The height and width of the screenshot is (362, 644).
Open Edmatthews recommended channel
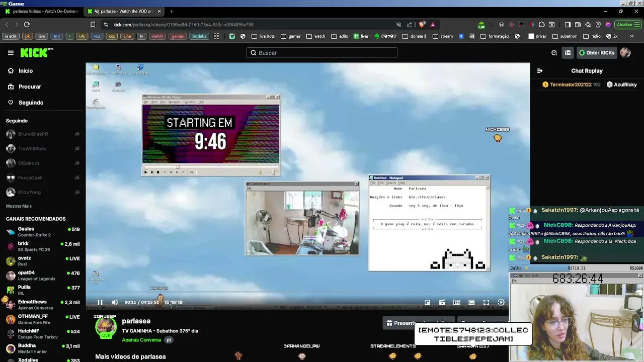tap(42, 305)
